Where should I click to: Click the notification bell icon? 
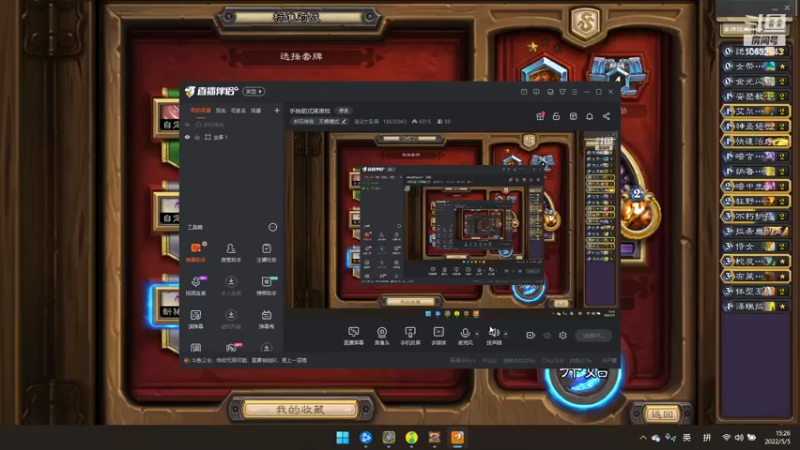point(589,116)
